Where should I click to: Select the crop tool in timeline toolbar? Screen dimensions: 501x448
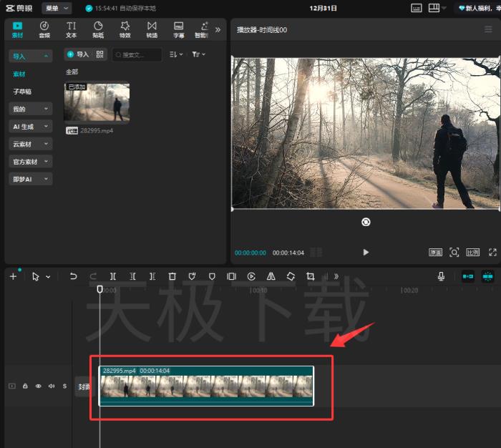tap(311, 276)
